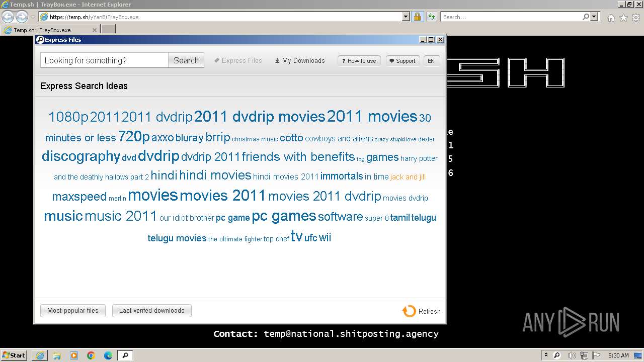The width and height of the screenshot is (644, 362).
Task: Select the 'hindi movies' search idea
Action: click(x=215, y=175)
